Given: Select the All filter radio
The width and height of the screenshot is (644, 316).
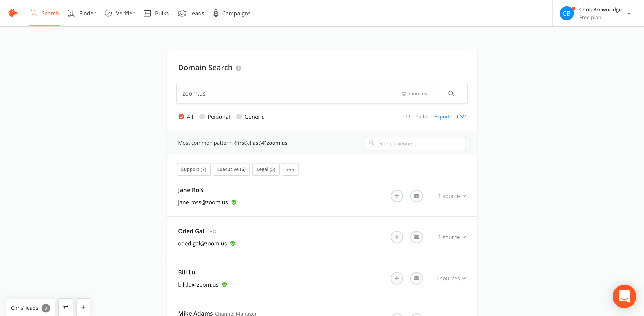Looking at the screenshot, I should pos(181,117).
